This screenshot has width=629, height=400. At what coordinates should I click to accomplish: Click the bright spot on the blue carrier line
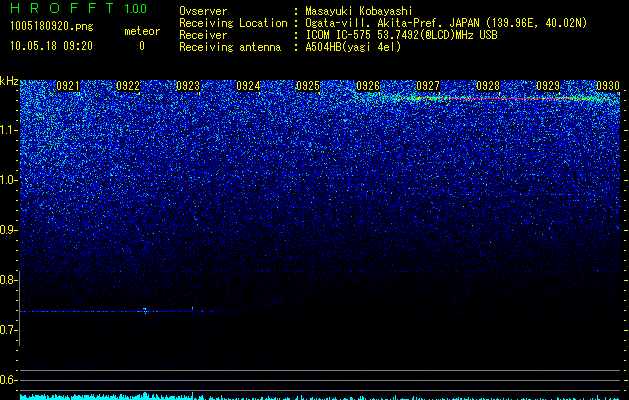[145, 311]
